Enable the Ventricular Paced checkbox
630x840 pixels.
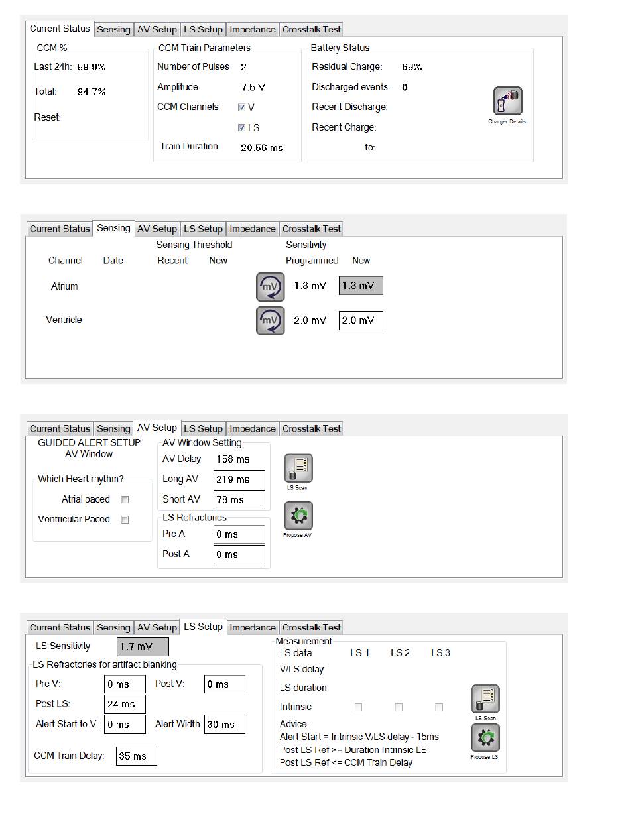click(x=125, y=520)
